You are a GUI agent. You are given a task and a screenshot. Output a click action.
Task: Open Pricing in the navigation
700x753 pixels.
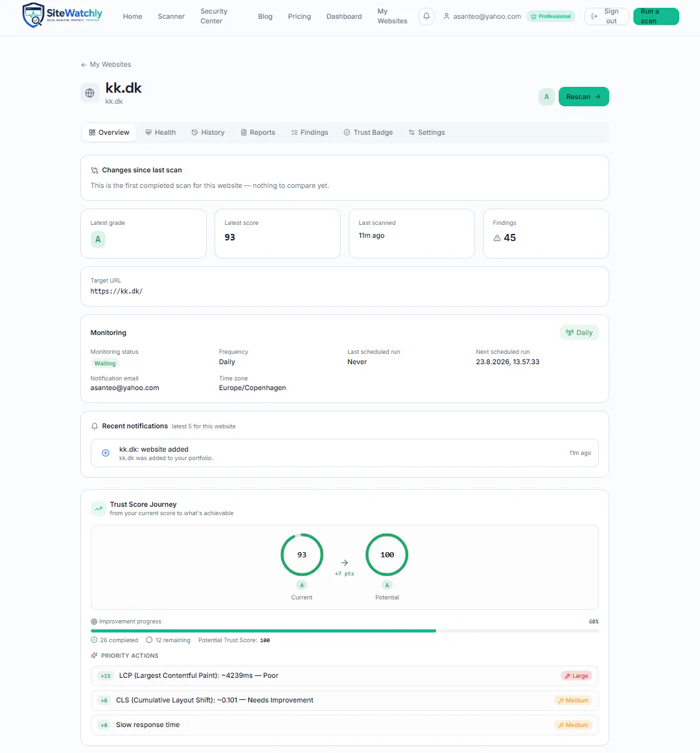click(x=299, y=16)
